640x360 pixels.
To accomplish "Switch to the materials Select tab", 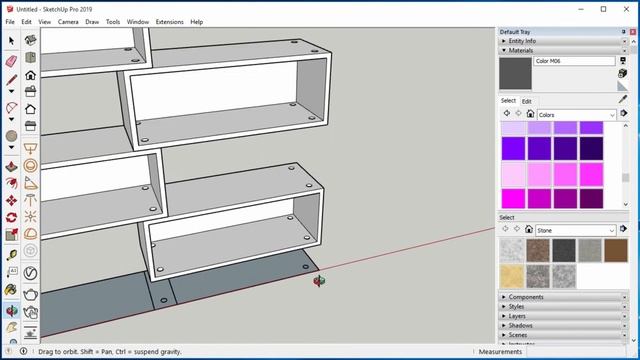I will pyautogui.click(x=508, y=100).
